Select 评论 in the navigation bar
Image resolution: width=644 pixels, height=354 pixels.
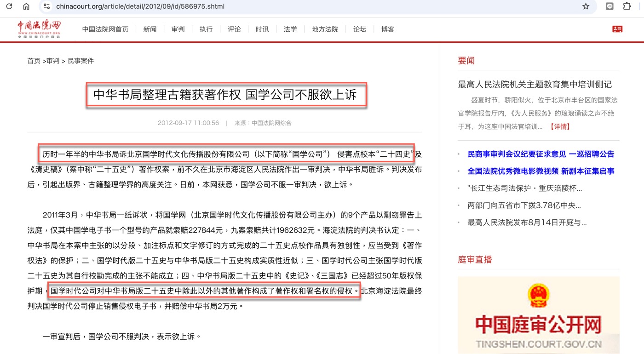coord(234,29)
